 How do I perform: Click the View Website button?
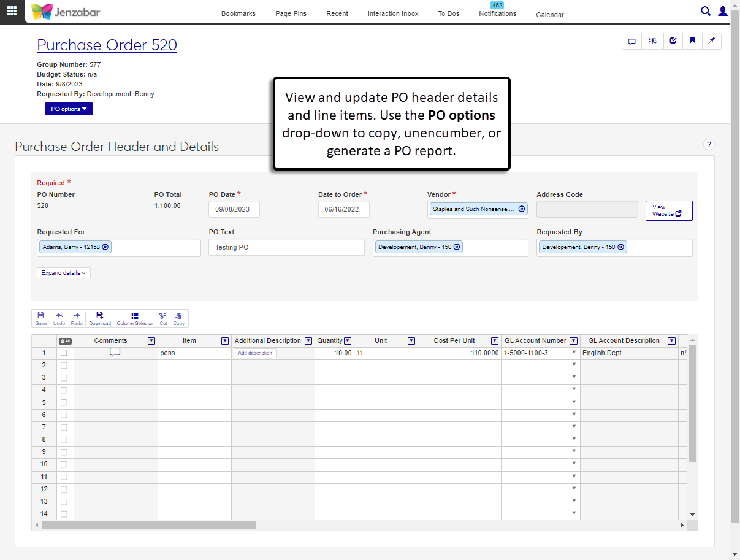pos(668,210)
